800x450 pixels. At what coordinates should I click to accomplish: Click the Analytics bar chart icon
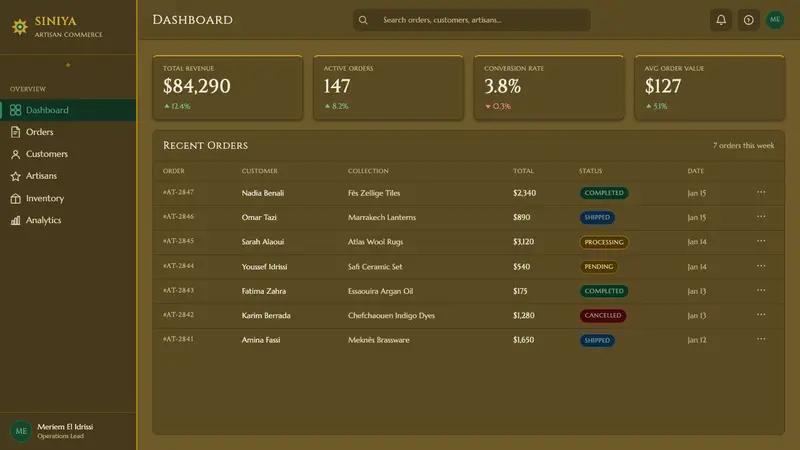15,220
